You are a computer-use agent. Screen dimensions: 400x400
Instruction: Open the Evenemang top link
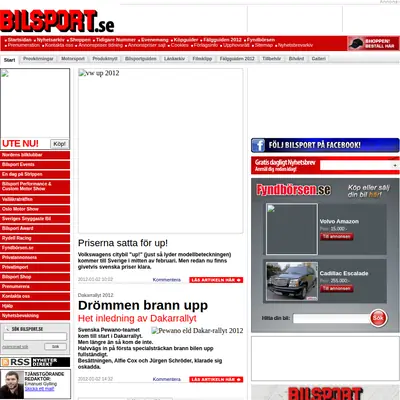coord(155,40)
